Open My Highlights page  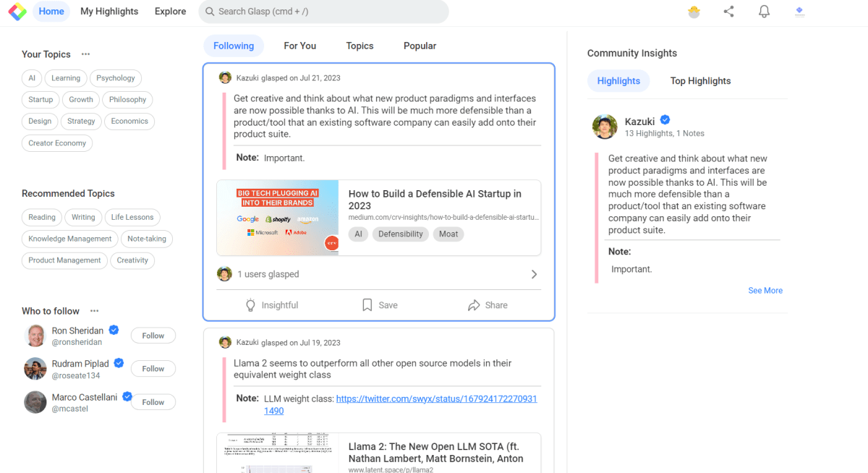[109, 12]
